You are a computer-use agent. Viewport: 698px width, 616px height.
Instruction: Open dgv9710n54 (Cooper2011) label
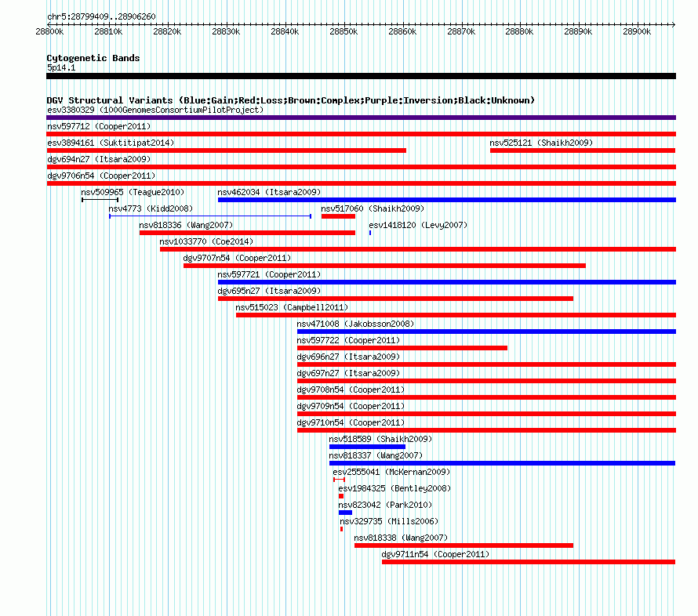pyautogui.click(x=351, y=422)
